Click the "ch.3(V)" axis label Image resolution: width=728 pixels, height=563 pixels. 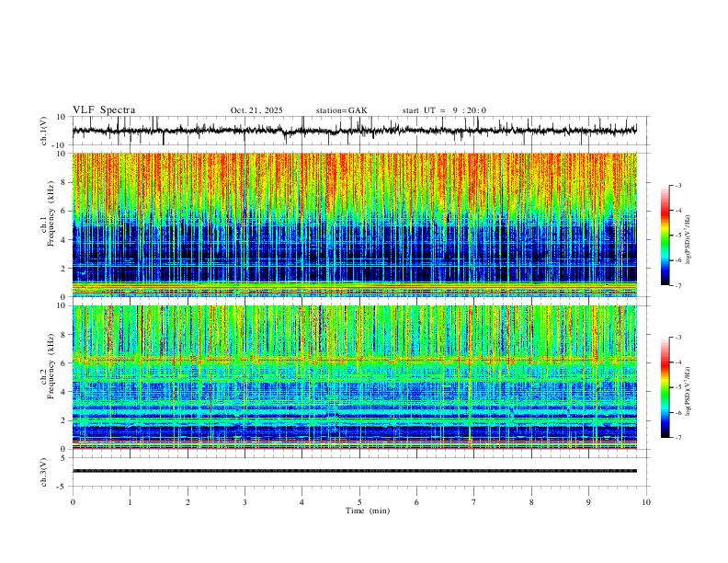(44, 472)
